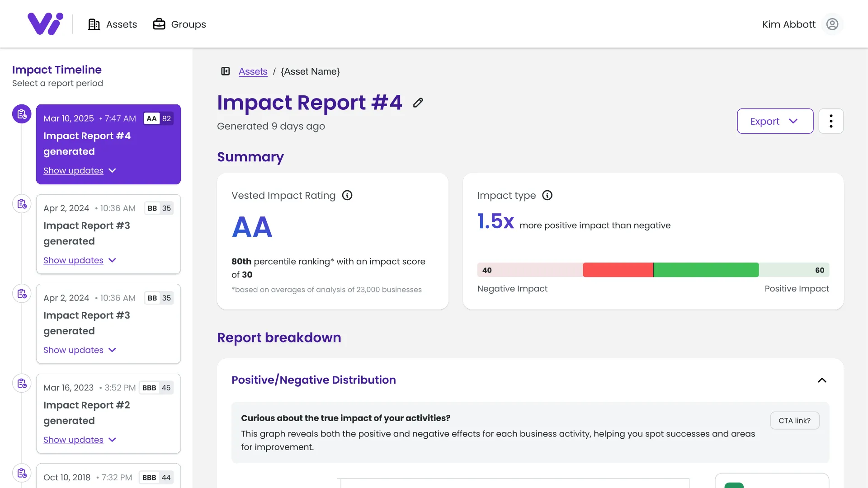The height and width of the screenshot is (488, 868).
Task: Switch to the Groups section
Action: point(179,24)
